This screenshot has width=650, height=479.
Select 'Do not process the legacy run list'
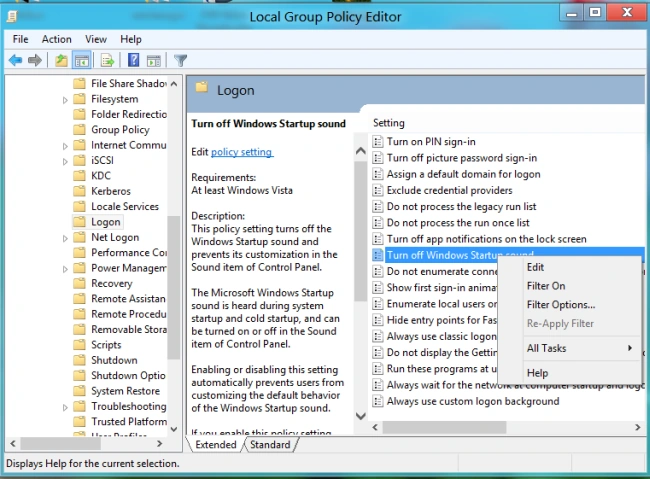pos(461,207)
